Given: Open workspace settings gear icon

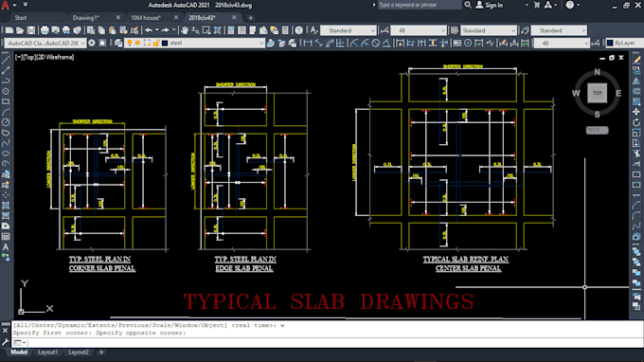Looking at the screenshot, I should pyautogui.click(x=92, y=44).
